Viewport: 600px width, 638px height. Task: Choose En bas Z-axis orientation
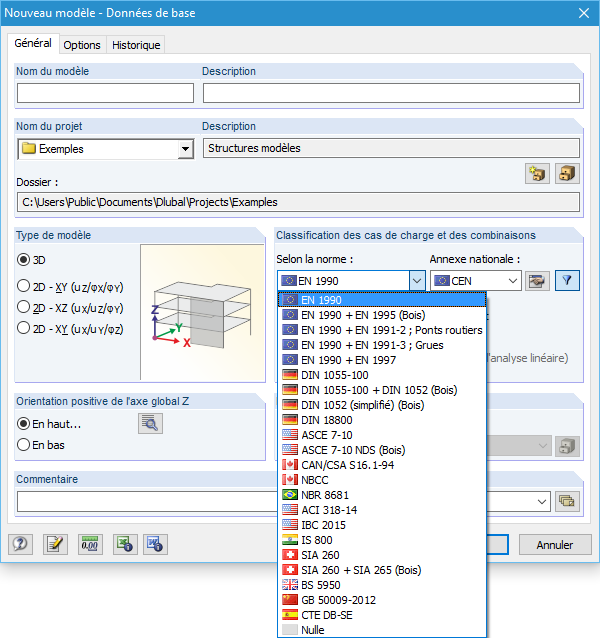[24, 444]
